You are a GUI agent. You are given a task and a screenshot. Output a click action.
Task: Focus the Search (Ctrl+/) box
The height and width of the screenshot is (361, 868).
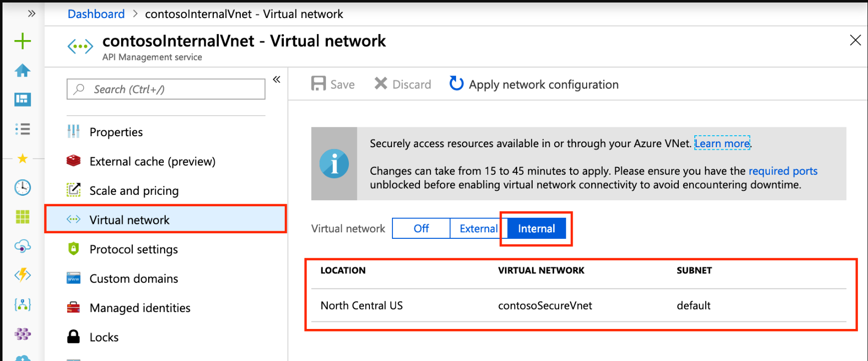(166, 89)
